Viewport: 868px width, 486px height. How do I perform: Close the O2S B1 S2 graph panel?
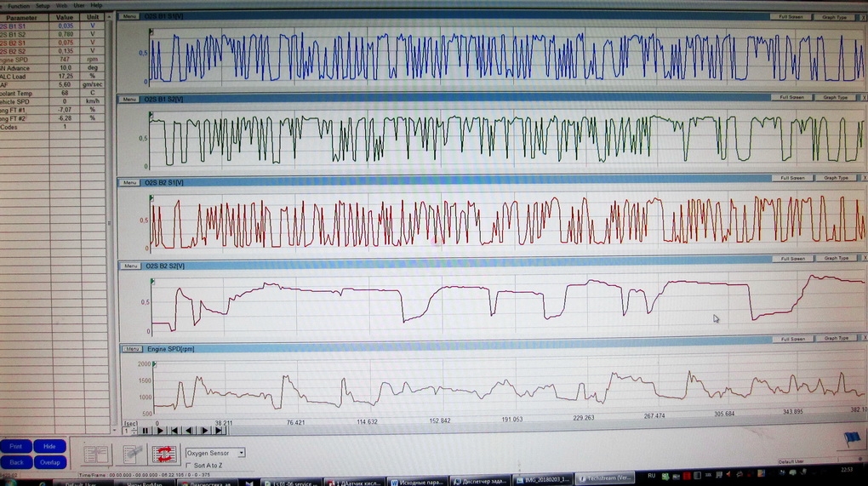(864, 97)
